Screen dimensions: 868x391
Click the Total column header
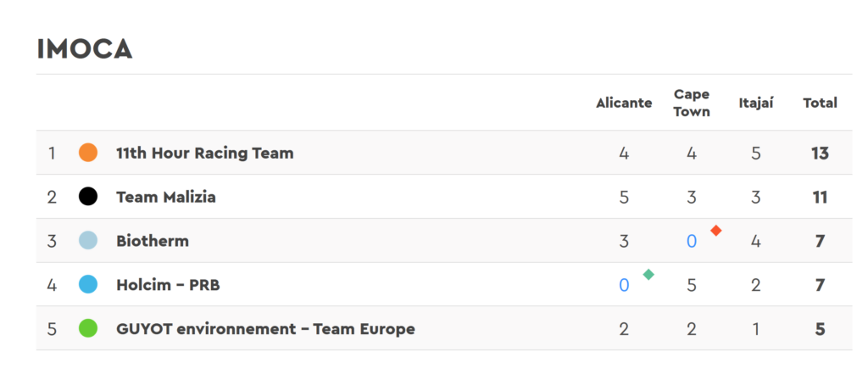820,103
